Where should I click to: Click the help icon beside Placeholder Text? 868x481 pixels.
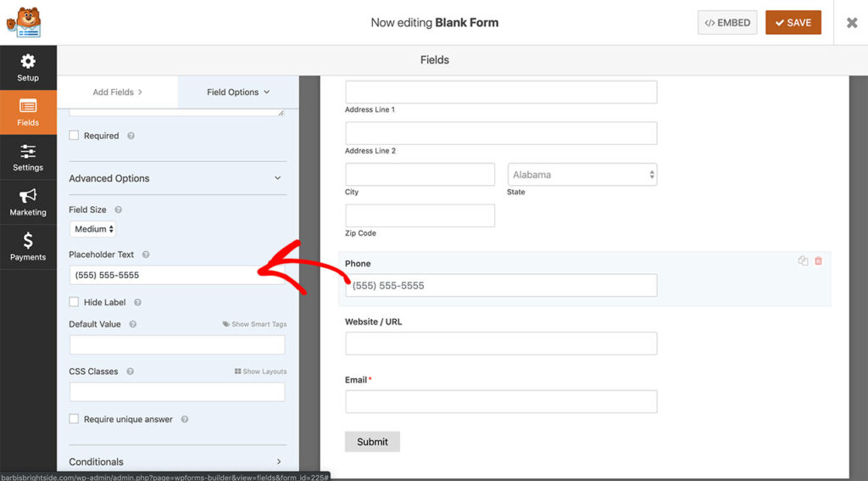tap(146, 254)
